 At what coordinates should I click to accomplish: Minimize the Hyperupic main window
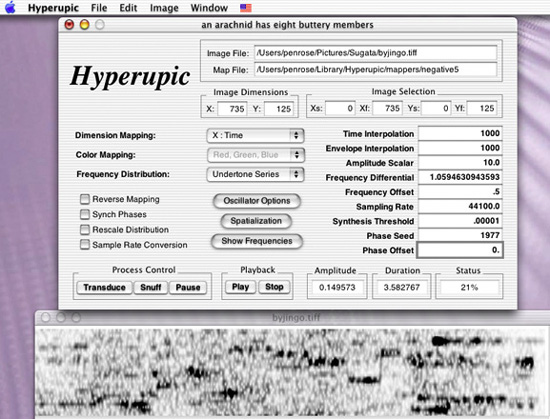pos(85,25)
